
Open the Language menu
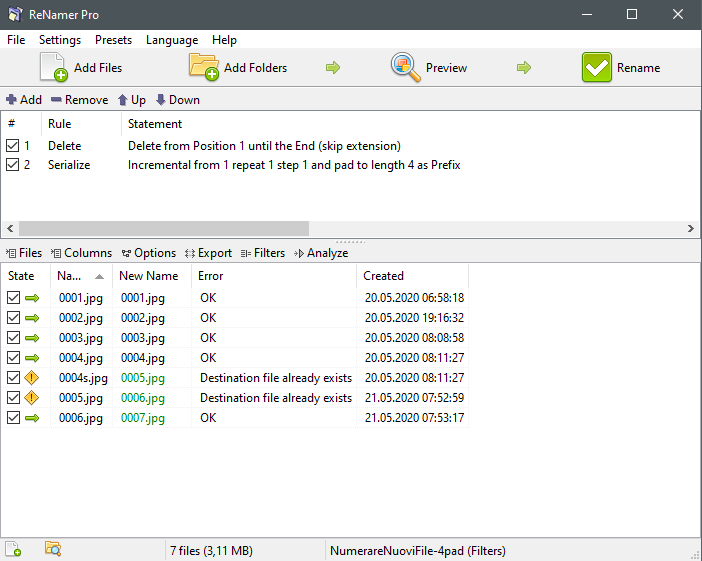tap(172, 40)
